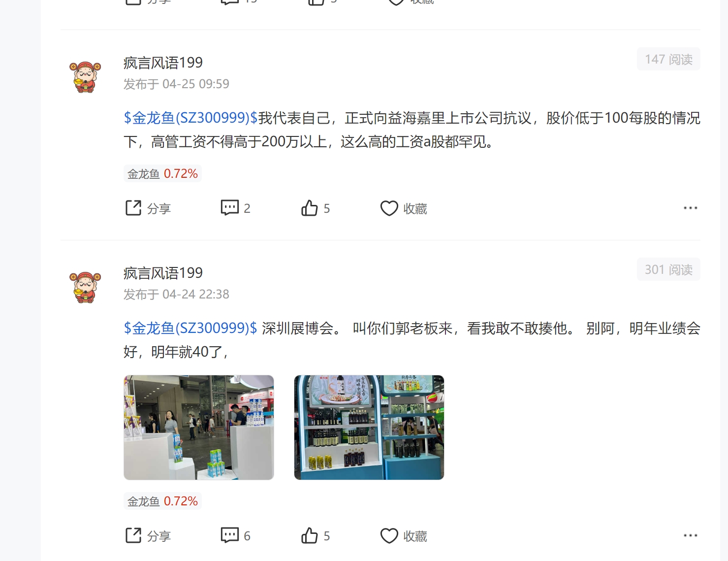Click $金龙鱼(SZ300999)$ link in 深圳展博会 post

190,328
